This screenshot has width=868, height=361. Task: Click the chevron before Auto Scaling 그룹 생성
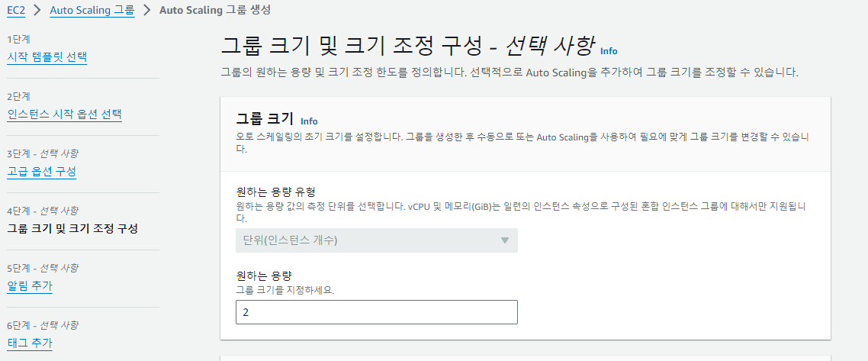[x=147, y=10]
